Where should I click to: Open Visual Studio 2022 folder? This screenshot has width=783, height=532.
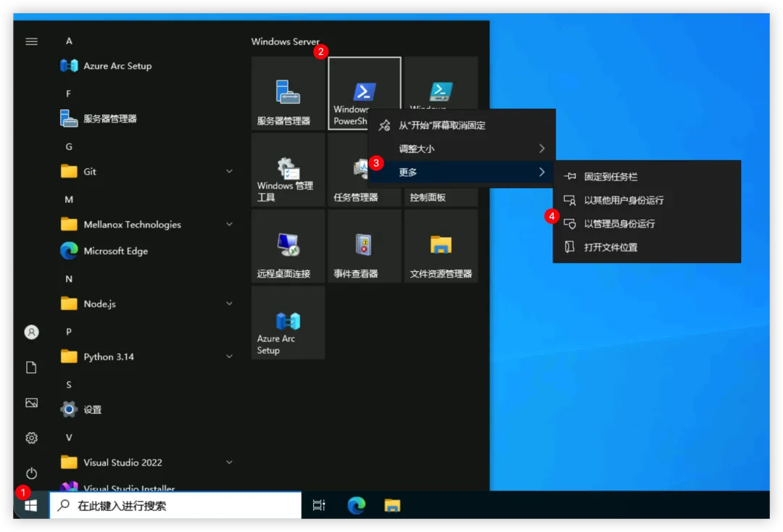pos(146,462)
